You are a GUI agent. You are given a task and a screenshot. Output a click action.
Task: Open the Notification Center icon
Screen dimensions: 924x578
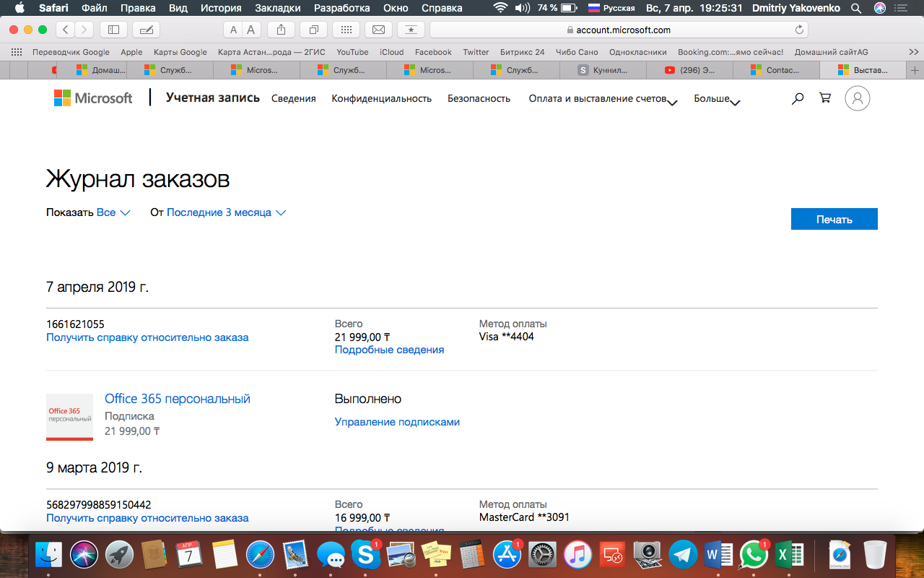click(x=900, y=8)
